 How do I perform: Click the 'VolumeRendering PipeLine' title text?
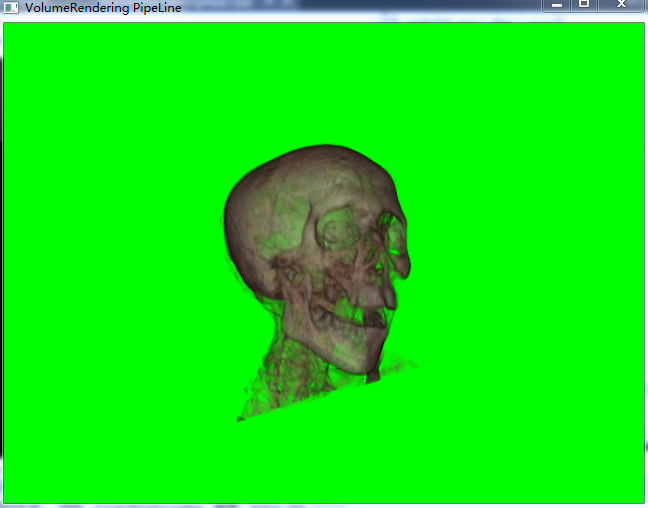pyautogui.click(x=103, y=8)
